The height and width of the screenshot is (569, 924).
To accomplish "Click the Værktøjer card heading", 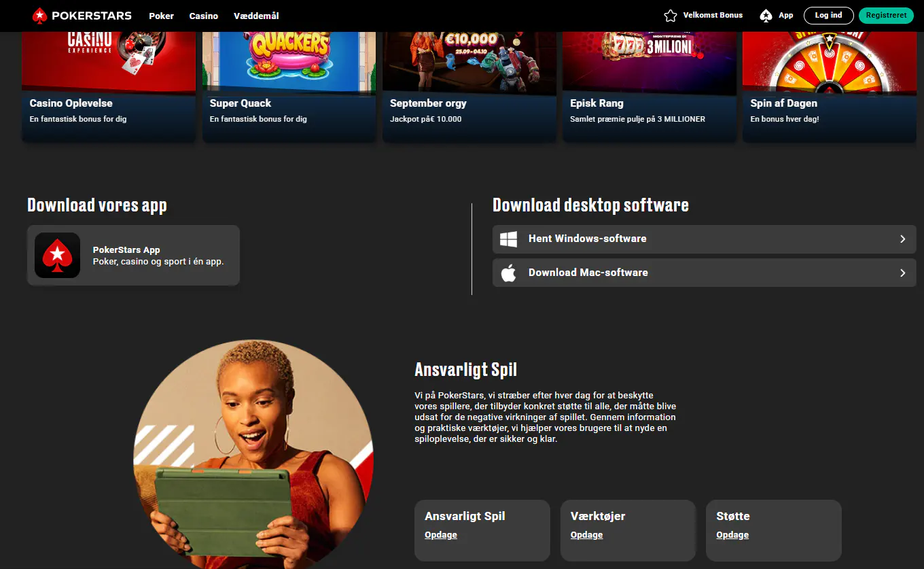I will point(598,516).
